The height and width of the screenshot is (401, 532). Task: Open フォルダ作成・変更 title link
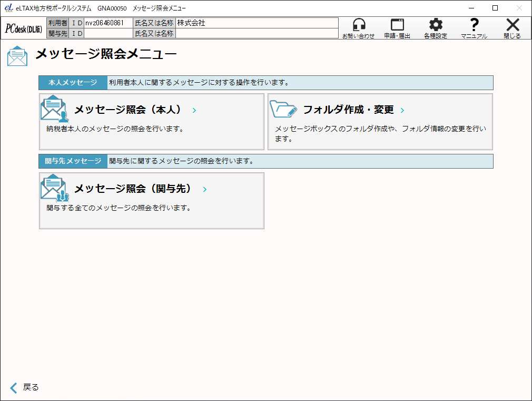tap(349, 110)
